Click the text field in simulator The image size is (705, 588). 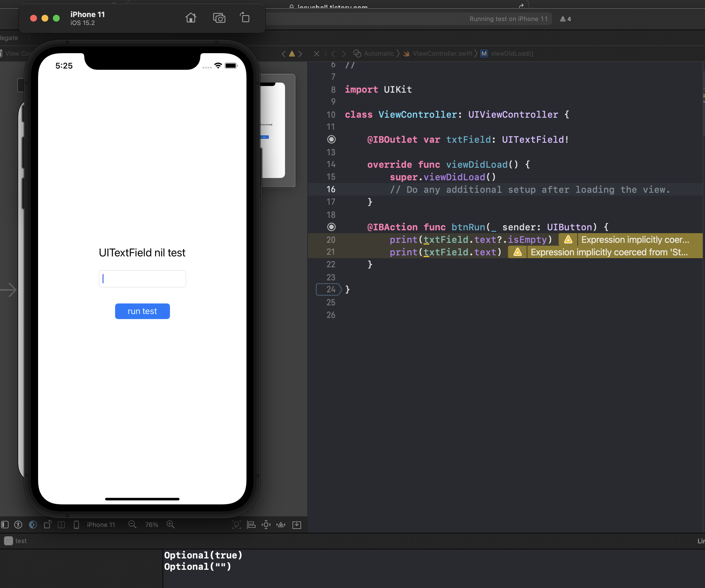click(142, 279)
